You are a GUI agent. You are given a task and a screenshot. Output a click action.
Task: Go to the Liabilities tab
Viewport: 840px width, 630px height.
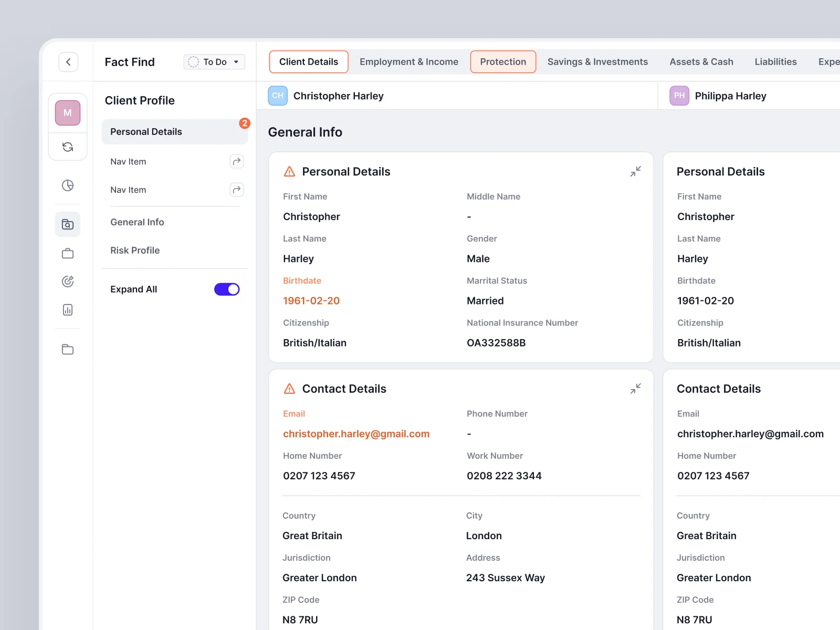775,62
